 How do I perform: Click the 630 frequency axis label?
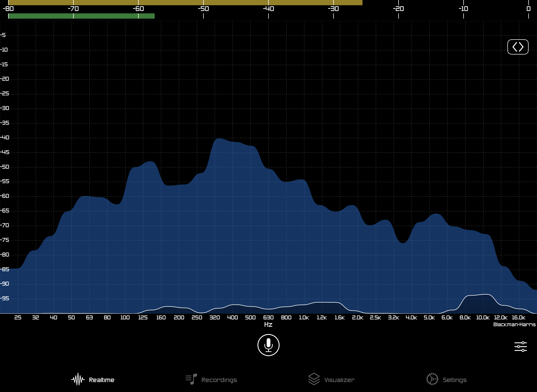pyautogui.click(x=268, y=318)
